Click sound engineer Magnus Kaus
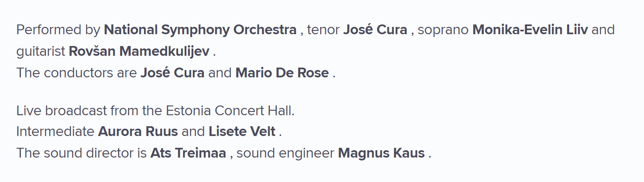The image size is (644, 182). [x=381, y=153]
